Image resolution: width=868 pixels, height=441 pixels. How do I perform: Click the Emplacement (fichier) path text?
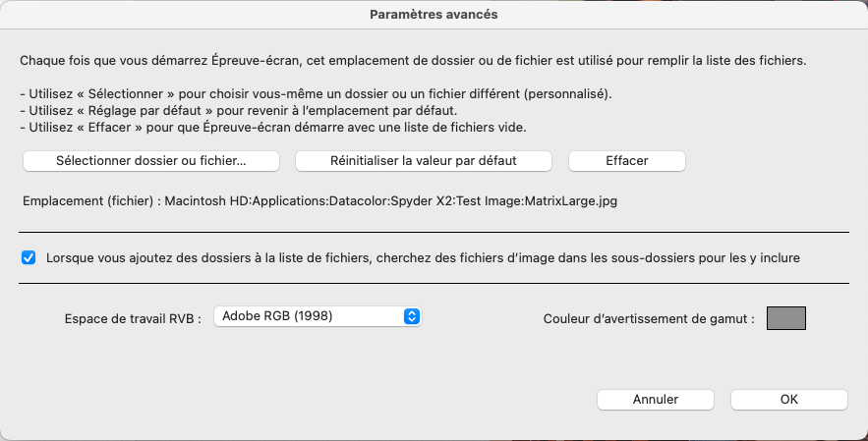click(319, 201)
